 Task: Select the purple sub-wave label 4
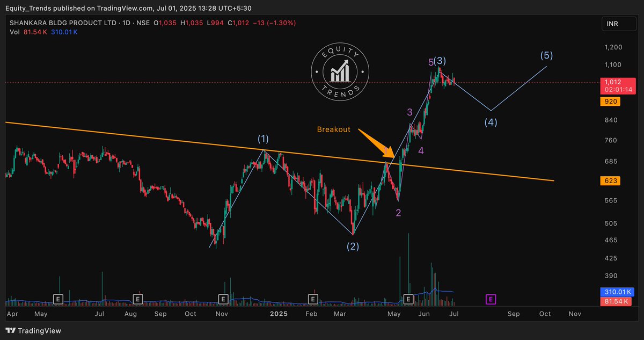[x=421, y=151]
